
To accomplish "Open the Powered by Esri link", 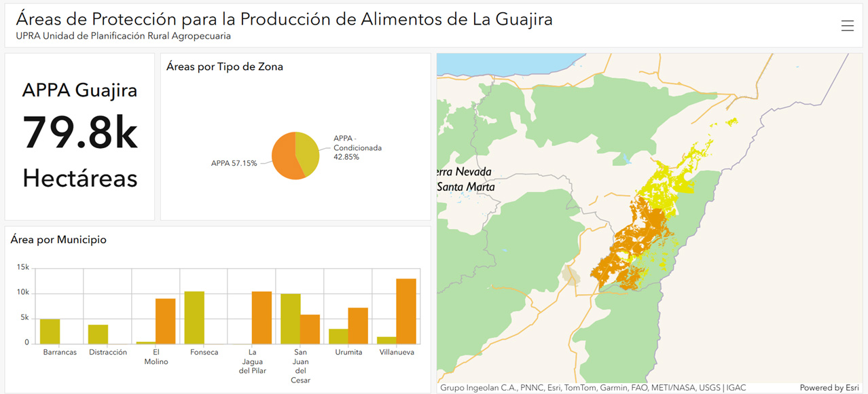I will point(829,388).
